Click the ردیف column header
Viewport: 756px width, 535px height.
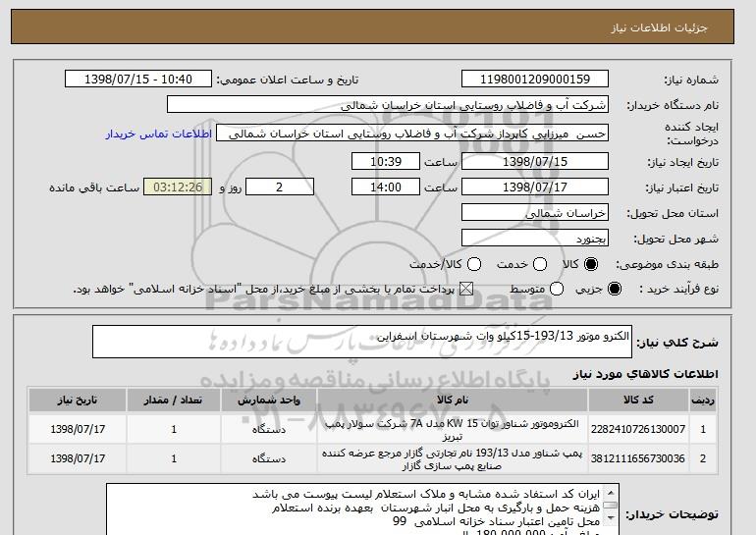pyautogui.click(x=702, y=401)
